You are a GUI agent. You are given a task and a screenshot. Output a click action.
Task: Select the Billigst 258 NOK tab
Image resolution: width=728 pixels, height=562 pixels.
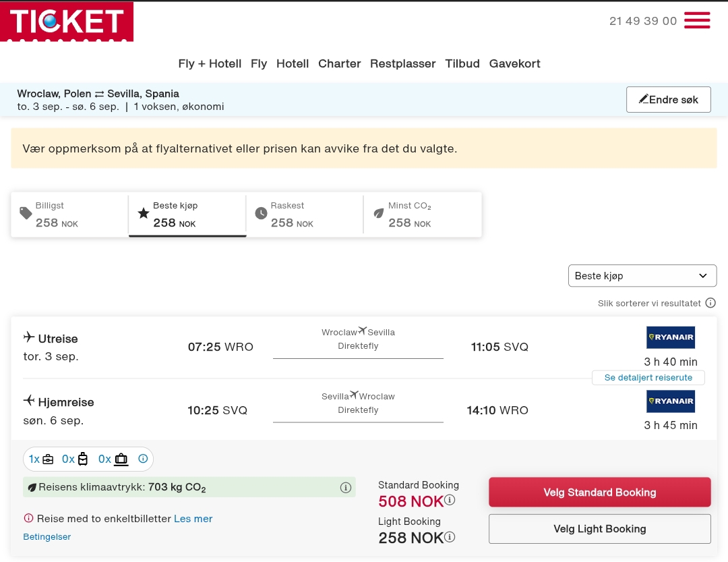69,215
